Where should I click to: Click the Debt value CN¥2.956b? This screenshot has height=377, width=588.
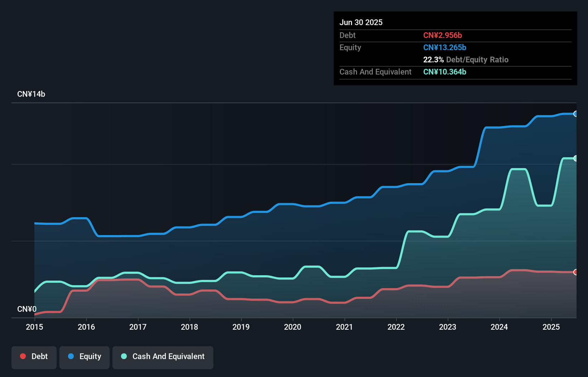click(x=443, y=35)
